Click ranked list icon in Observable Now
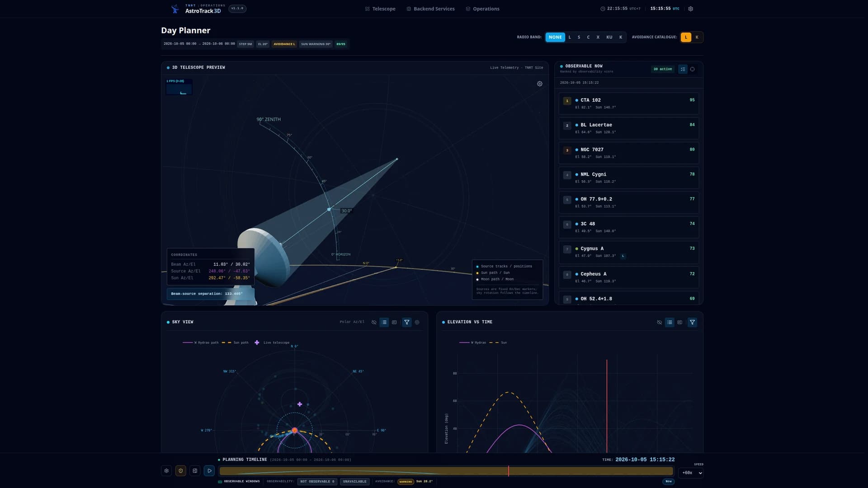Viewport: 868px width, 488px height. 683,69
